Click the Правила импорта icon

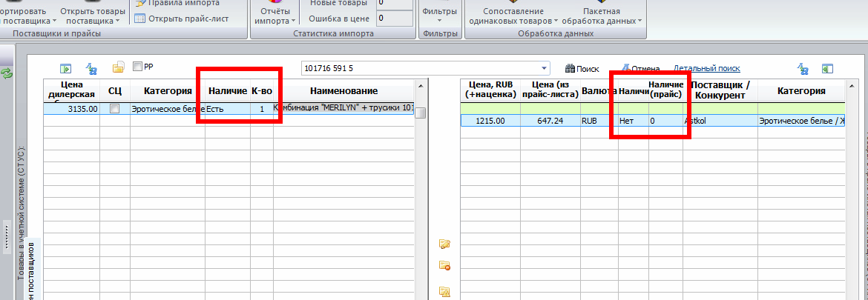140,3
